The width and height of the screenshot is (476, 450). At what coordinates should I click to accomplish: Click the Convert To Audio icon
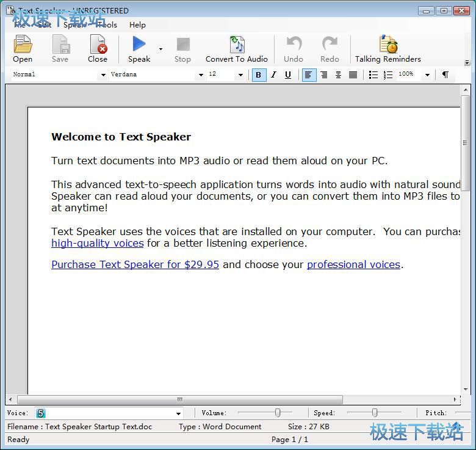237,49
